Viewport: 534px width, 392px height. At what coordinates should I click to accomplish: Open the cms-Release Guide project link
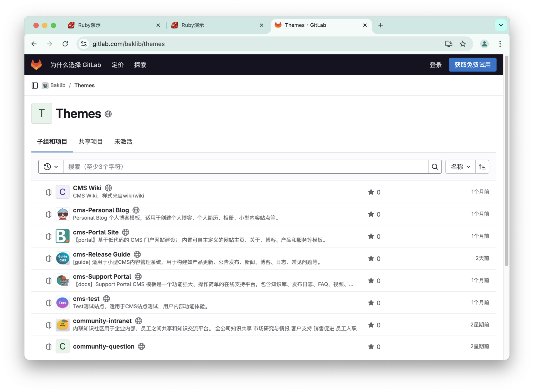(x=102, y=254)
